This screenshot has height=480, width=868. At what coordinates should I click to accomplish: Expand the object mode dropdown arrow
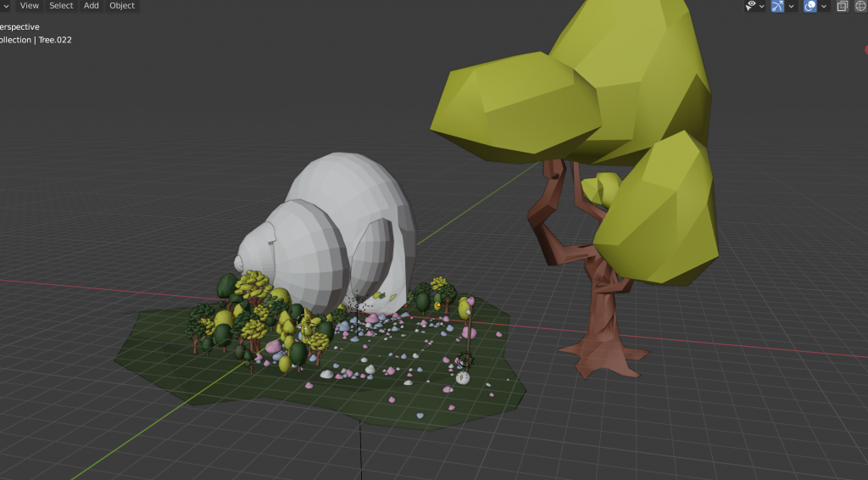tap(6, 6)
